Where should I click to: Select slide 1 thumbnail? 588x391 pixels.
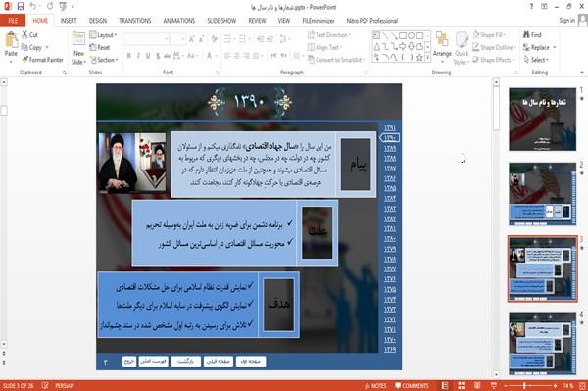pyautogui.click(x=542, y=120)
